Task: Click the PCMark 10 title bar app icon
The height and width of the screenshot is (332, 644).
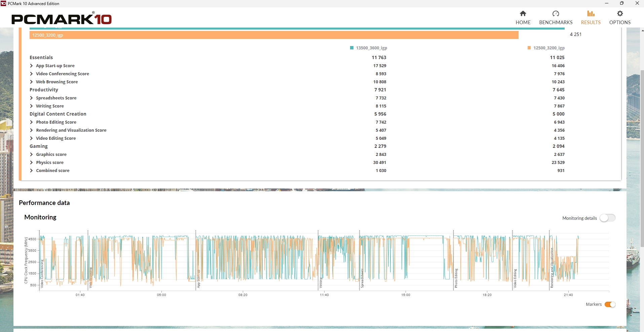Action: click(3, 3)
